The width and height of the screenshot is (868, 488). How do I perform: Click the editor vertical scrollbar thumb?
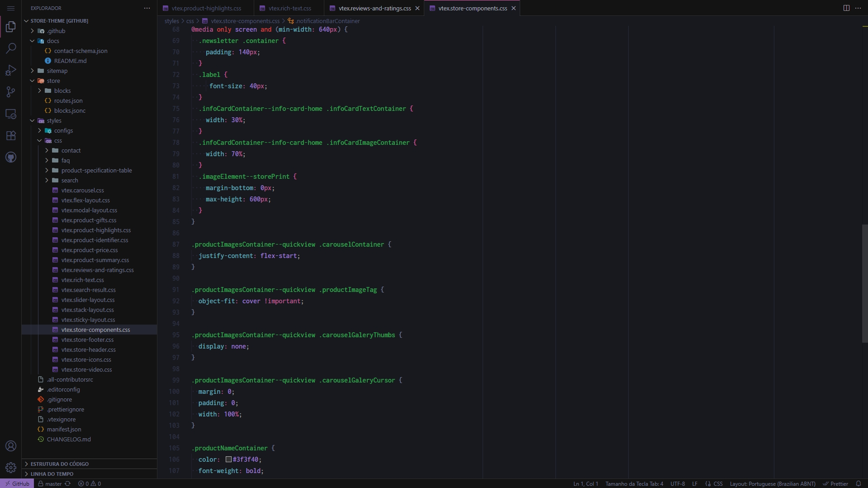coord(864,283)
